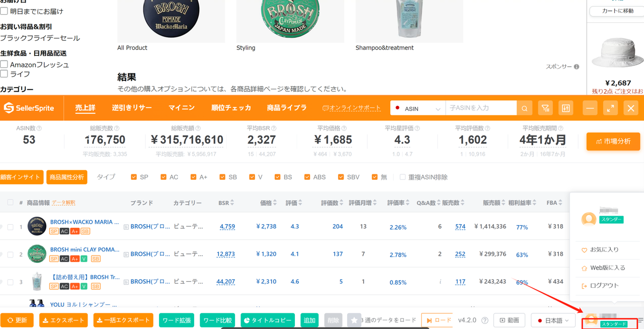Click the help icon beside ASIN数

tap(39, 128)
